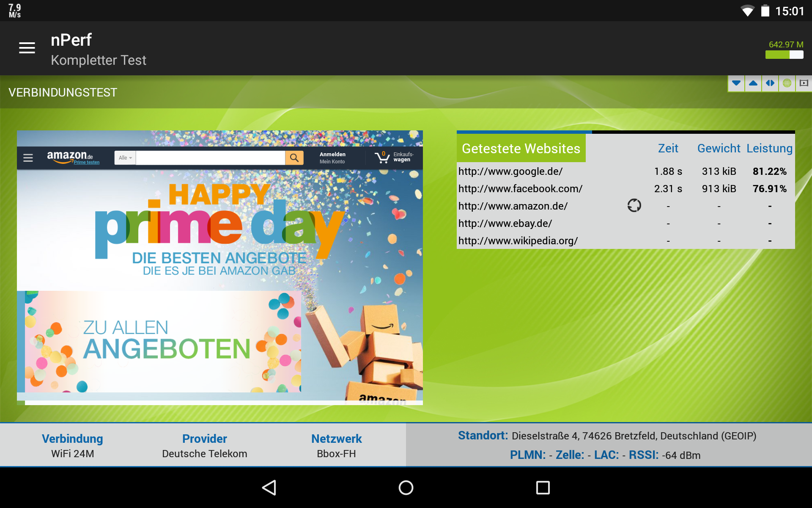Click the amazon.de logo in the preview
This screenshot has width=812, height=508.
pos(70,156)
